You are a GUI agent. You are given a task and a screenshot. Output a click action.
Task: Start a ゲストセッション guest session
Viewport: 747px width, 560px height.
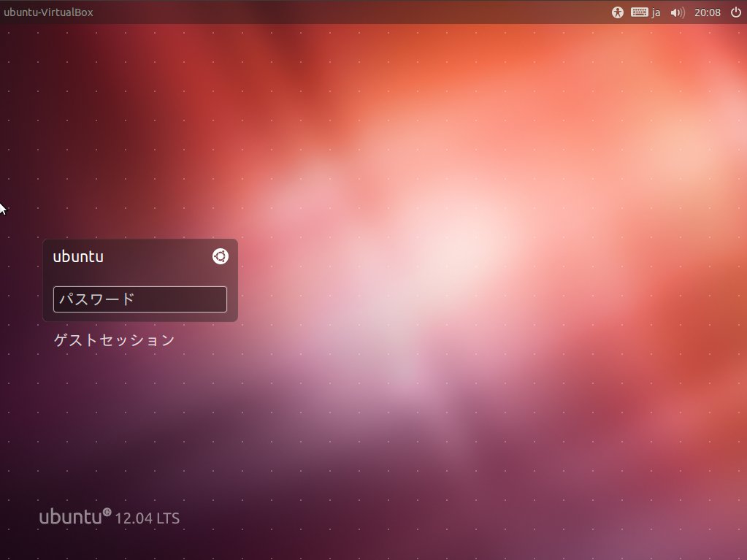click(113, 340)
